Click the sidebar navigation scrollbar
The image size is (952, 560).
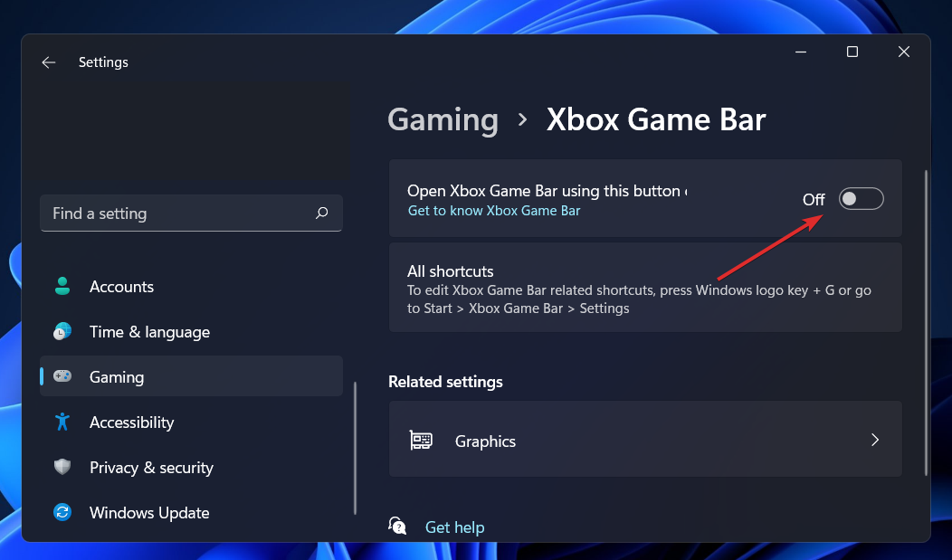355,449
